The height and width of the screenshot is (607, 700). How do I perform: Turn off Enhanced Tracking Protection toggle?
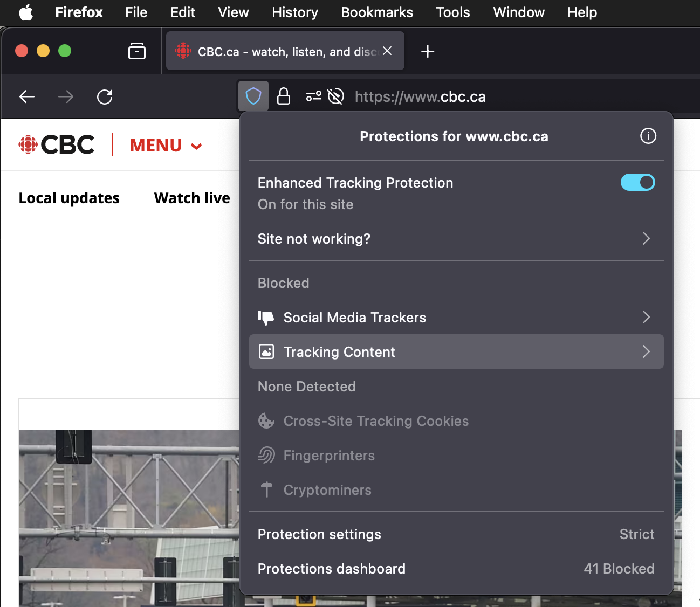(637, 183)
